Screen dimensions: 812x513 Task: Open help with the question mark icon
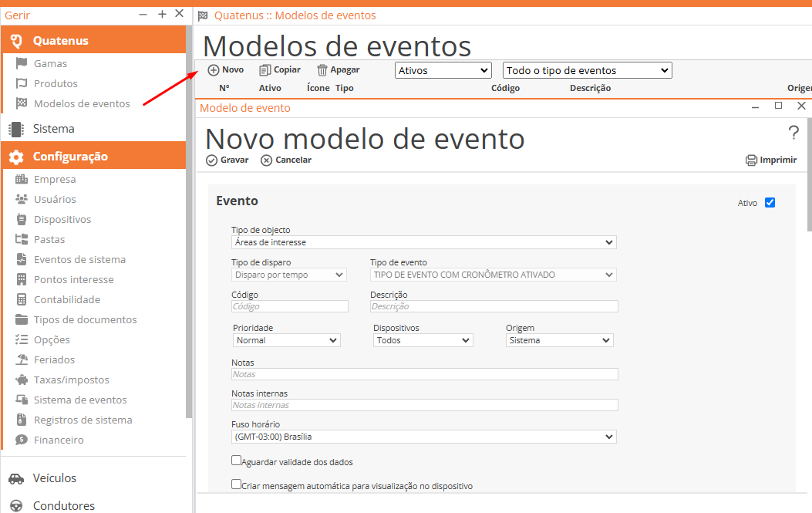point(793,133)
